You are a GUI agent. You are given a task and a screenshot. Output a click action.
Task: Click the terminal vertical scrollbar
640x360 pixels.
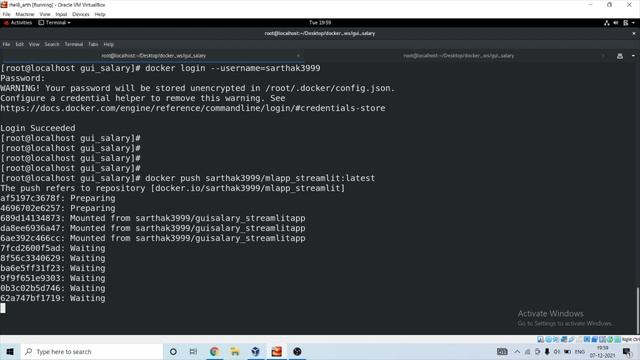(x=638, y=311)
